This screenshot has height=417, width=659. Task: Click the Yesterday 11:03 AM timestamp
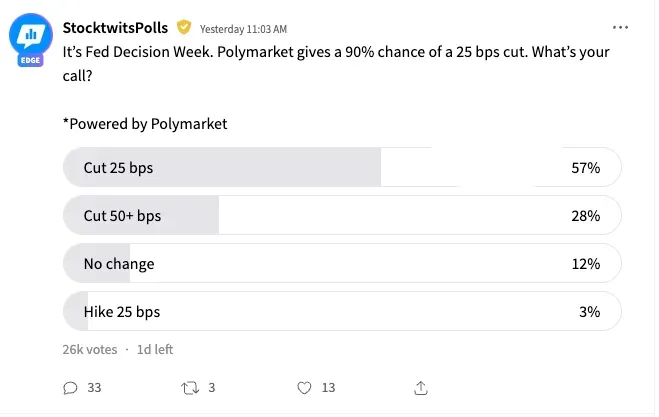click(x=243, y=29)
